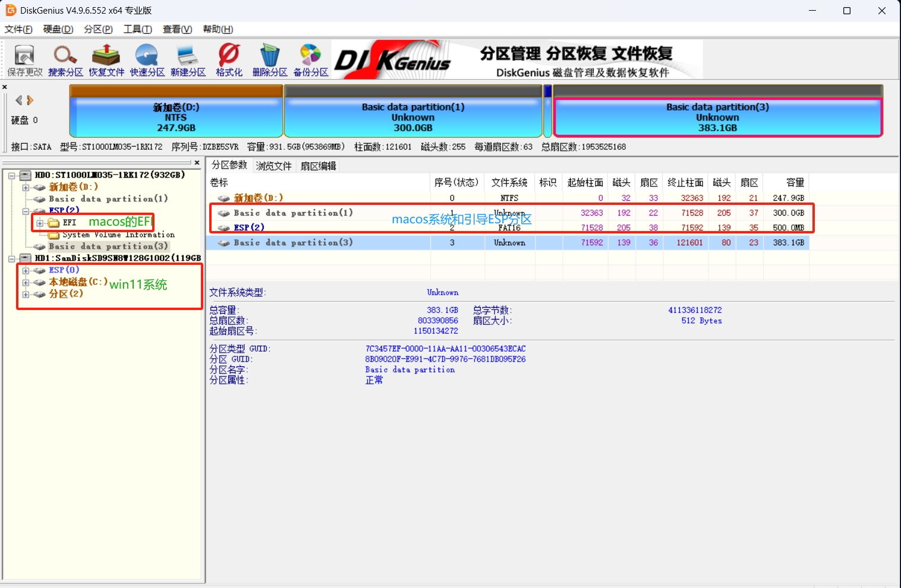Click the 容量 column header
The width and height of the screenshot is (901, 588).
[786, 182]
